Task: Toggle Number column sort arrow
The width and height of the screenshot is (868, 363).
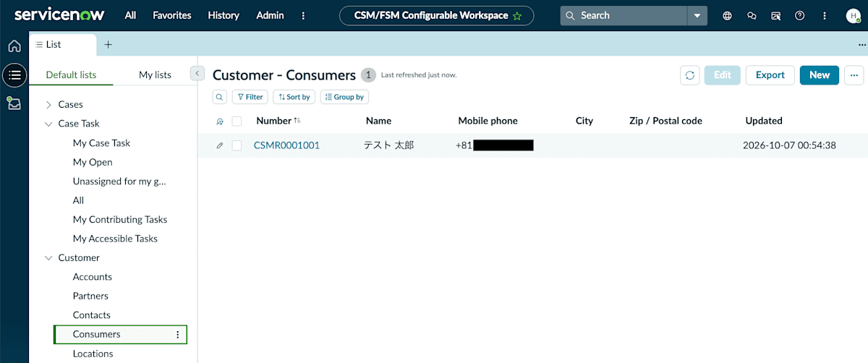Action: pyautogui.click(x=297, y=121)
